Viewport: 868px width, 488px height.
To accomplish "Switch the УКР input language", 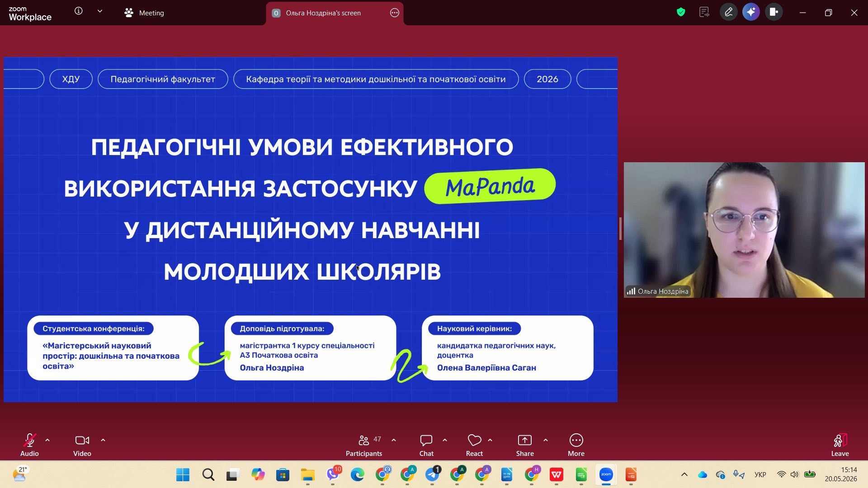I will [x=760, y=474].
